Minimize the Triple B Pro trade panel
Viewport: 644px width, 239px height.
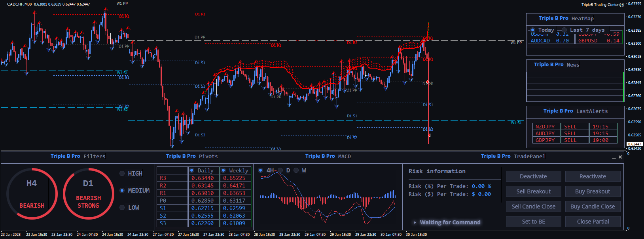pyautogui.click(x=614, y=157)
